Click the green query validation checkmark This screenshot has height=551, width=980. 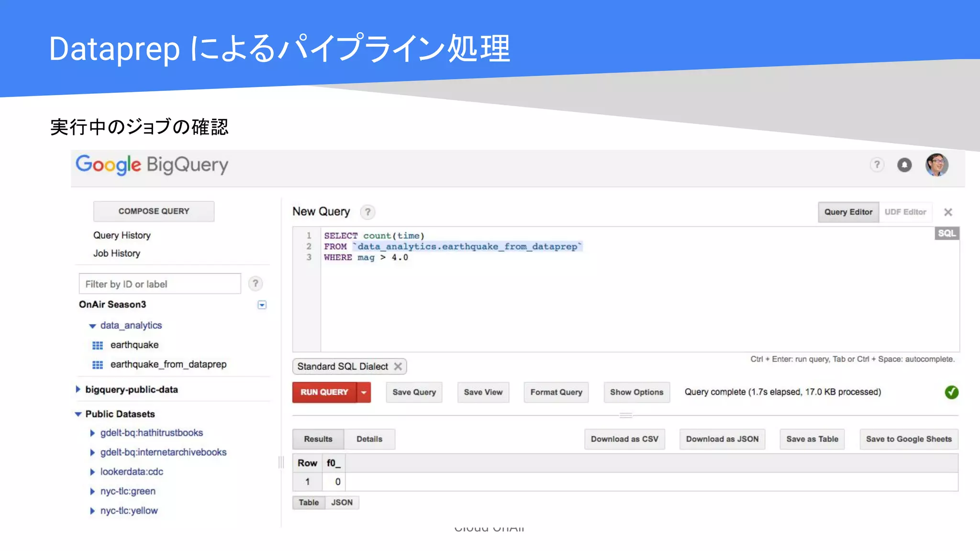coord(952,392)
